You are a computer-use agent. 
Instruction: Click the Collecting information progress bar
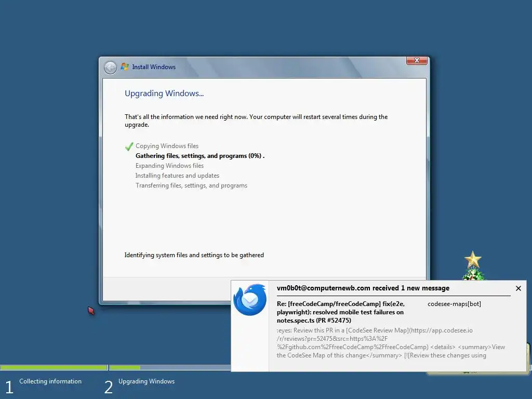(54, 367)
